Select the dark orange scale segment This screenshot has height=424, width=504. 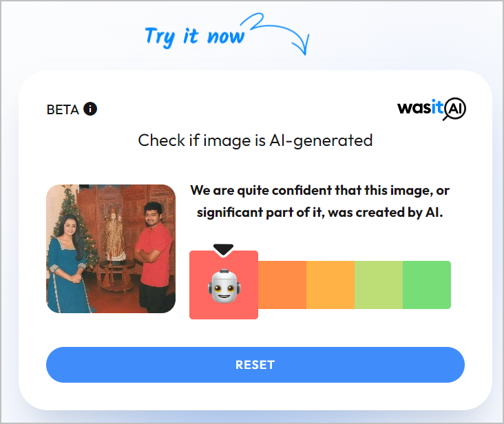click(282, 285)
